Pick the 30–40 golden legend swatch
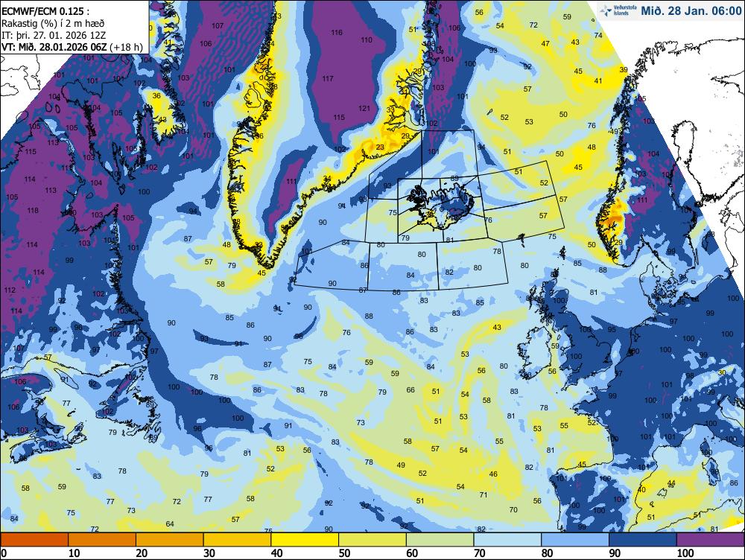Screen dimensions: 745x560 tap(237, 540)
